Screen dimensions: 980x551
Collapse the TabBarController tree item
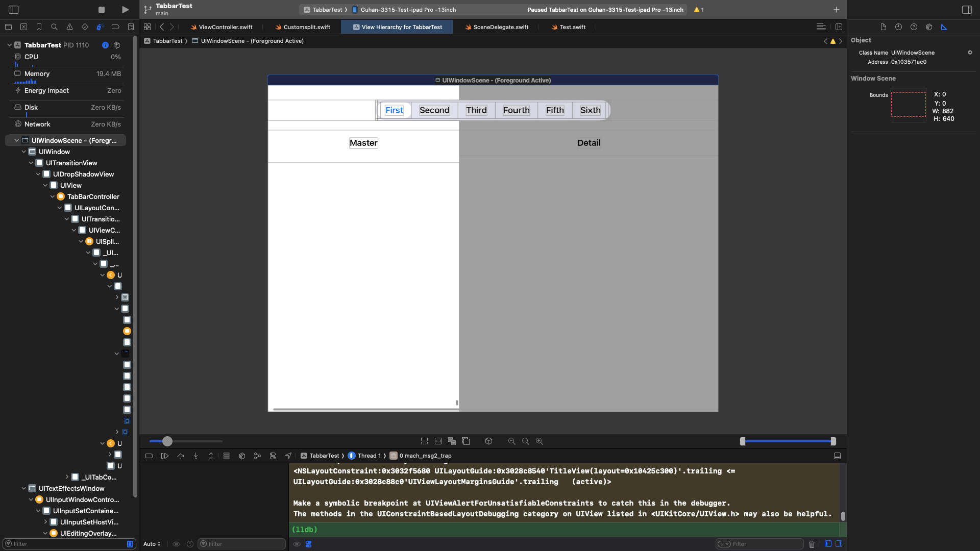click(x=53, y=196)
